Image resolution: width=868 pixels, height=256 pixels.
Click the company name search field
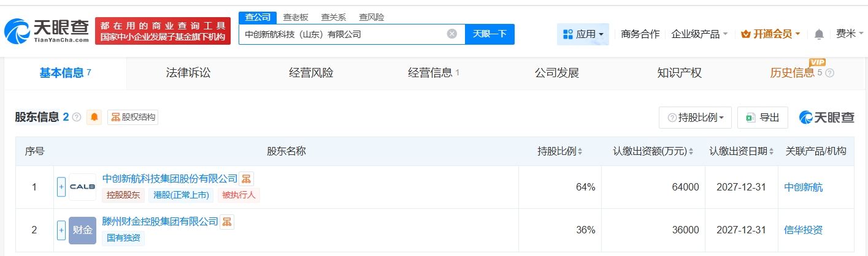tap(344, 34)
